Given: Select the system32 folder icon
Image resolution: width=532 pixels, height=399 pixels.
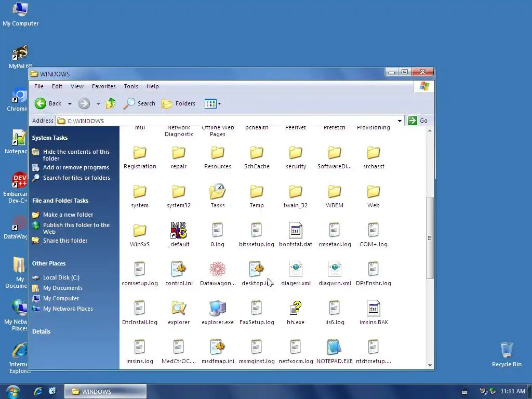Looking at the screenshot, I should 179,192.
